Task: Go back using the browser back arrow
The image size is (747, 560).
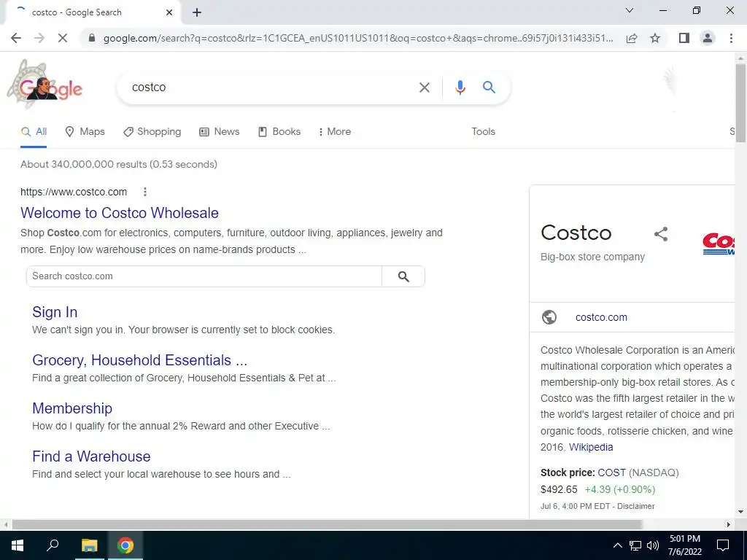Action: tap(16, 38)
